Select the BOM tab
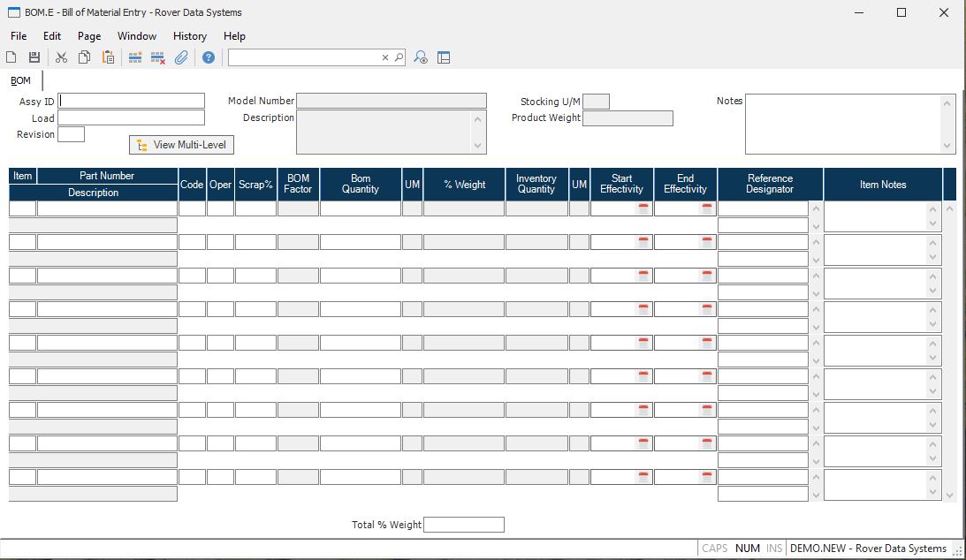The height and width of the screenshot is (560, 966). click(20, 81)
